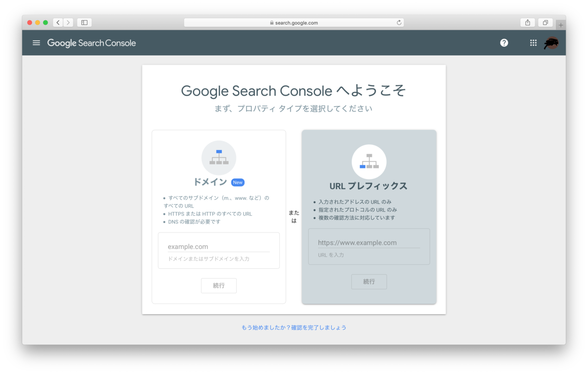
Task: Click the Google Search Console へようこそ title
Action: 294,91
